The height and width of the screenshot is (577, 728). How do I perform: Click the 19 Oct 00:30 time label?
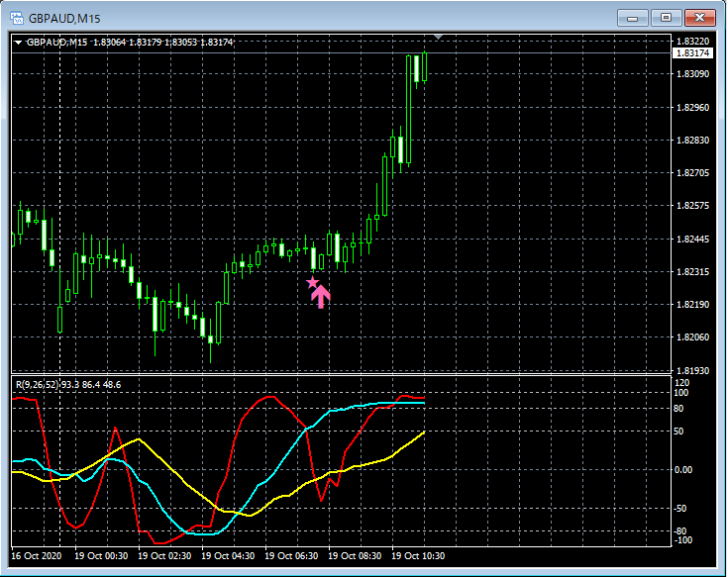tap(101, 555)
